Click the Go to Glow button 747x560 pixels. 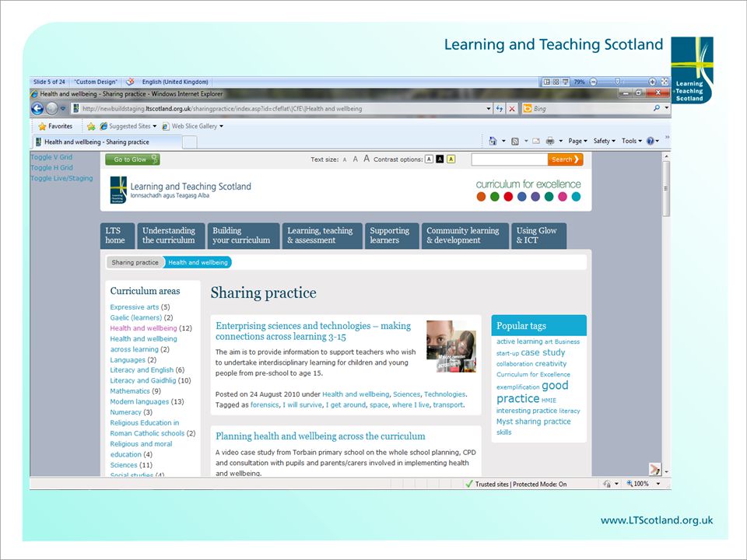[132, 159]
